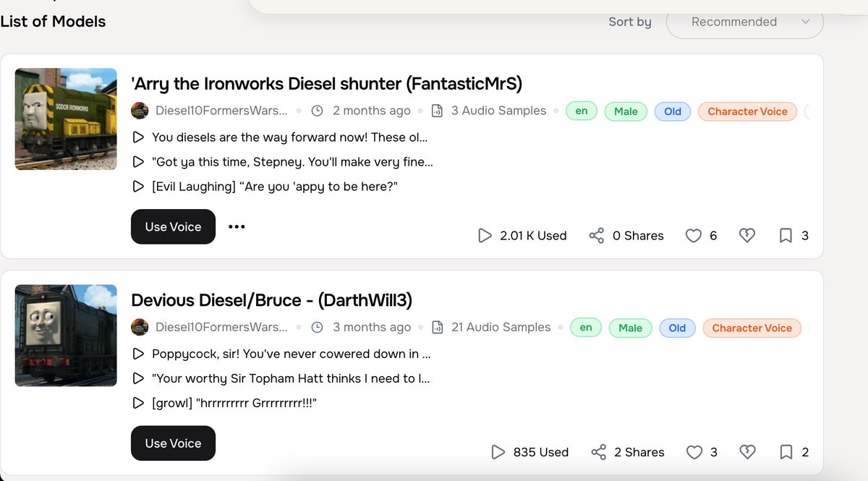Click the "3 months ago" timestamp
This screenshot has height=481, width=868.
(371, 327)
